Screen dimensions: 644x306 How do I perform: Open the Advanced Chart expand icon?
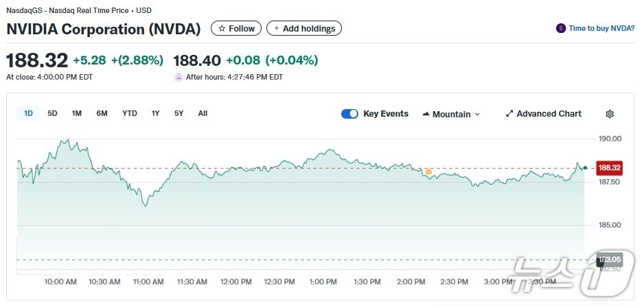509,114
